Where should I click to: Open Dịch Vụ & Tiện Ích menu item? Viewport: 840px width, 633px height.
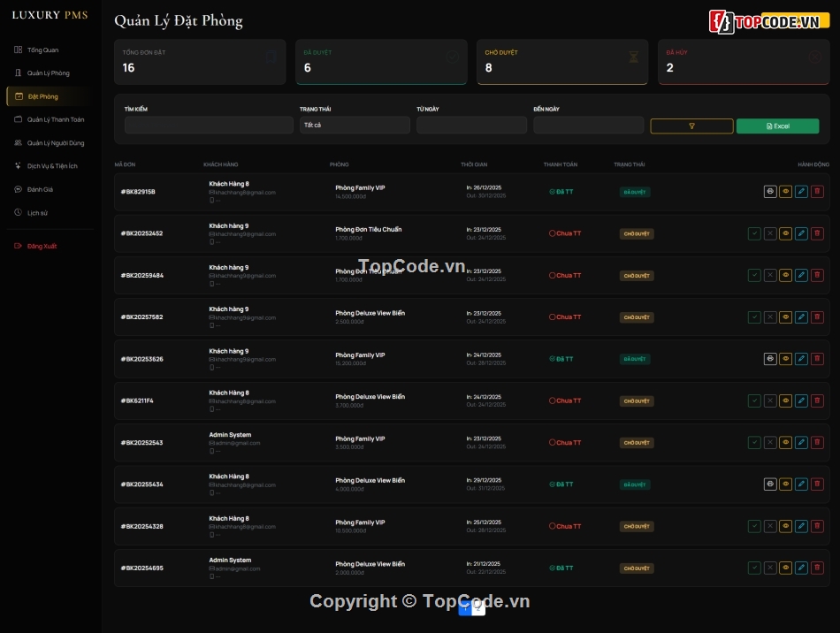pos(52,166)
